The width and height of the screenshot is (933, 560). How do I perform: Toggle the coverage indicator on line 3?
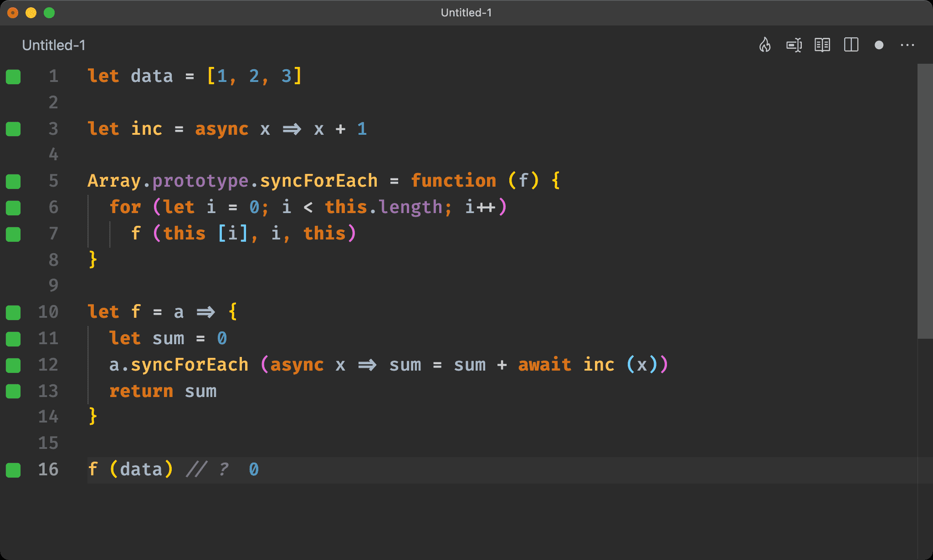[13, 129]
